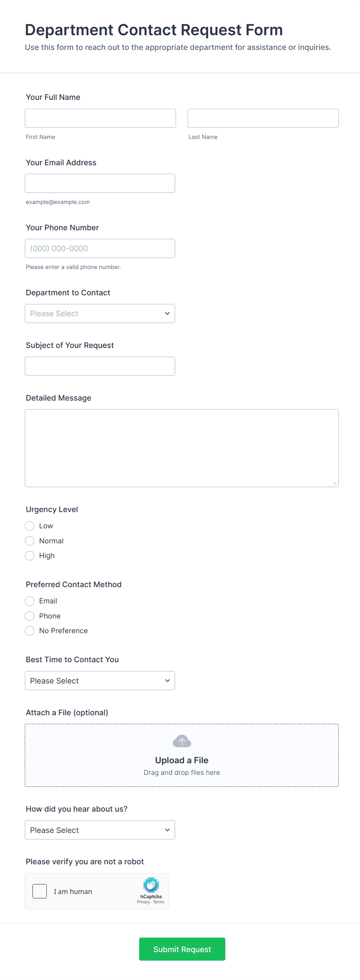
Task: Click into the Last Name field
Action: 263,118
